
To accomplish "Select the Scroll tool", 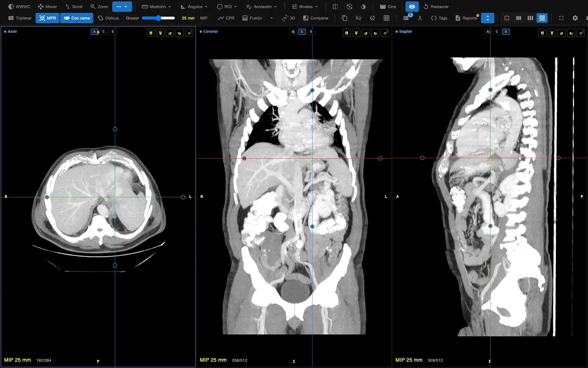I will (x=73, y=7).
